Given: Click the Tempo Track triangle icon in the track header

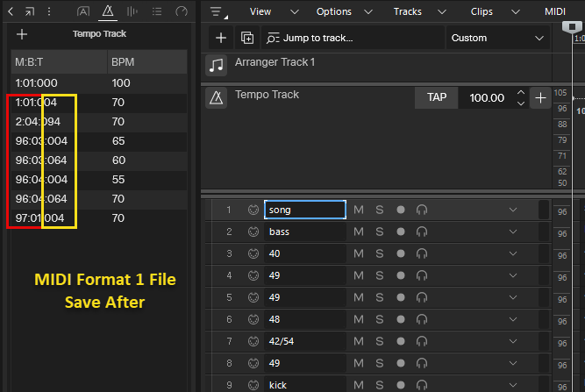Looking at the screenshot, I should 217,98.
